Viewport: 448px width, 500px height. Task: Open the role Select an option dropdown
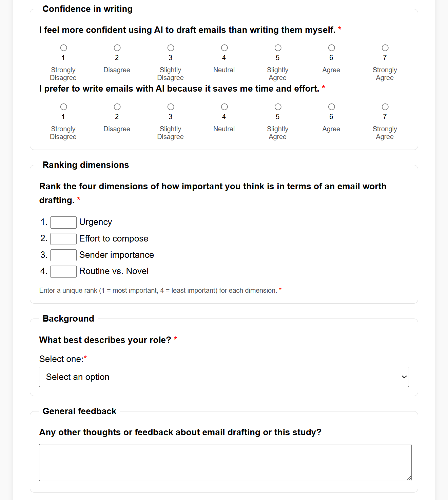click(224, 377)
